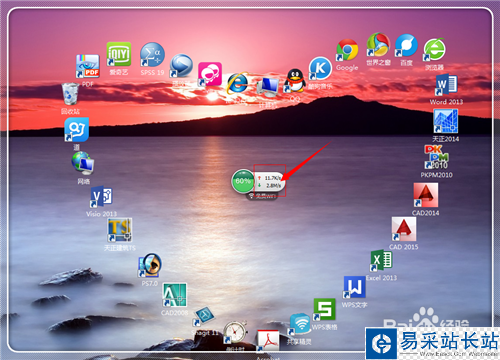Screen dimensions: 500x360
Task: Launch the Word 2013 shortcut
Action: [446, 85]
